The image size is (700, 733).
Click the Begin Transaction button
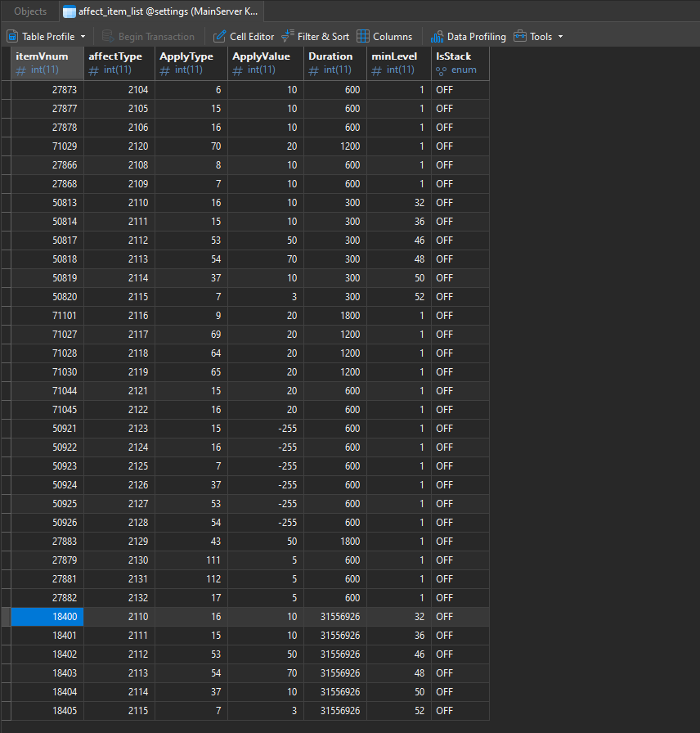click(148, 37)
